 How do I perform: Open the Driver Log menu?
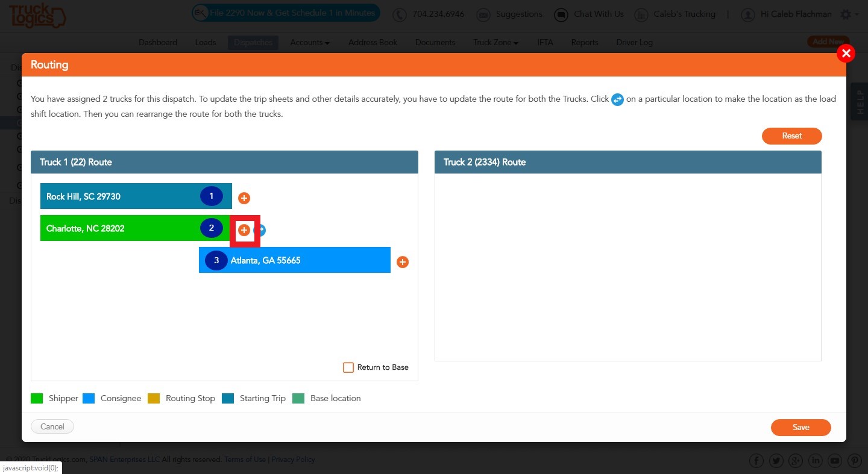[x=634, y=42]
